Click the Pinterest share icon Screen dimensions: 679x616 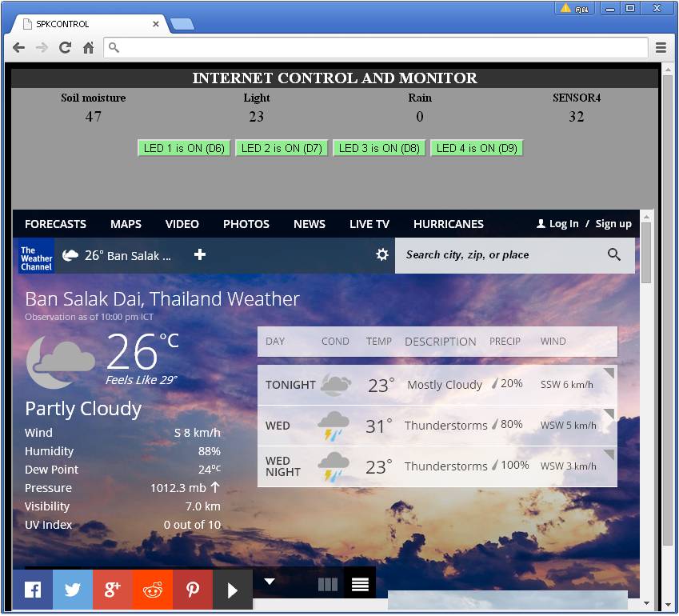pos(193,590)
